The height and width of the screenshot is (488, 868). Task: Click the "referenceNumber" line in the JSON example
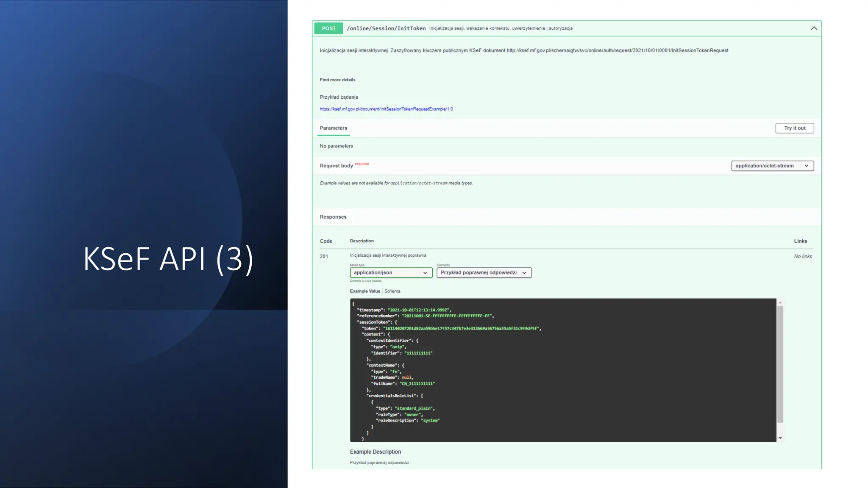(426, 316)
